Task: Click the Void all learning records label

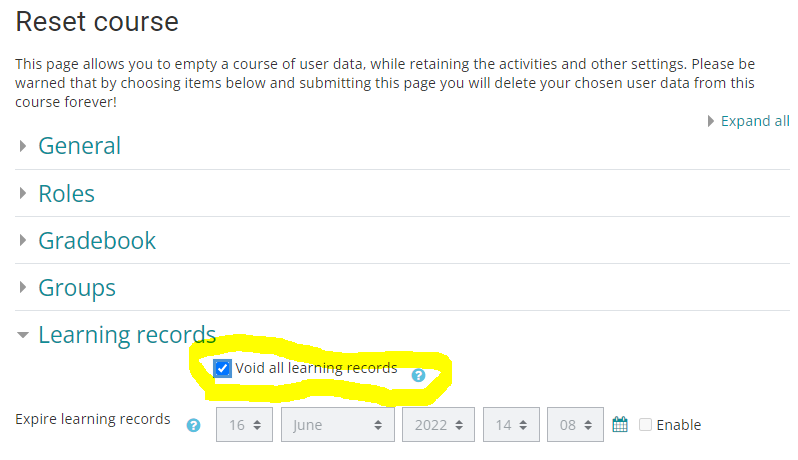Action: pyautogui.click(x=316, y=368)
